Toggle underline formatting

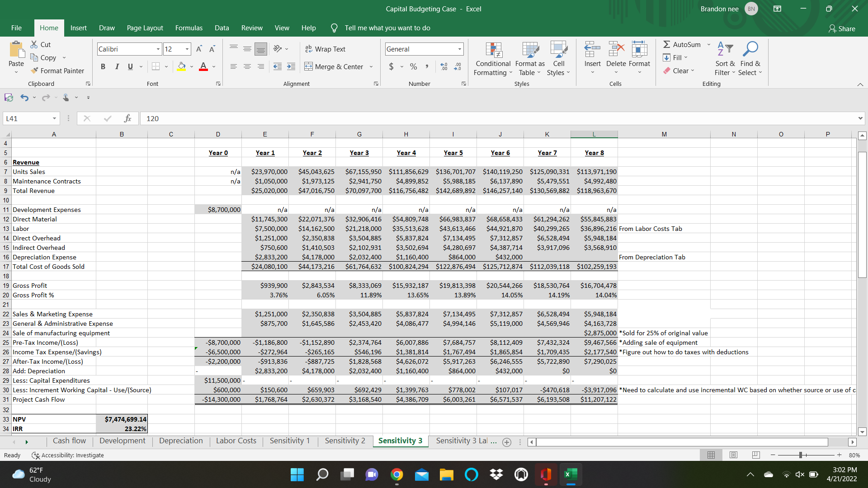(130, 66)
